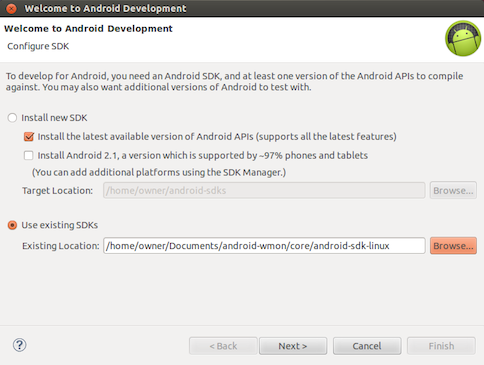Click the Next > button
The height and width of the screenshot is (365, 484).
tap(293, 346)
